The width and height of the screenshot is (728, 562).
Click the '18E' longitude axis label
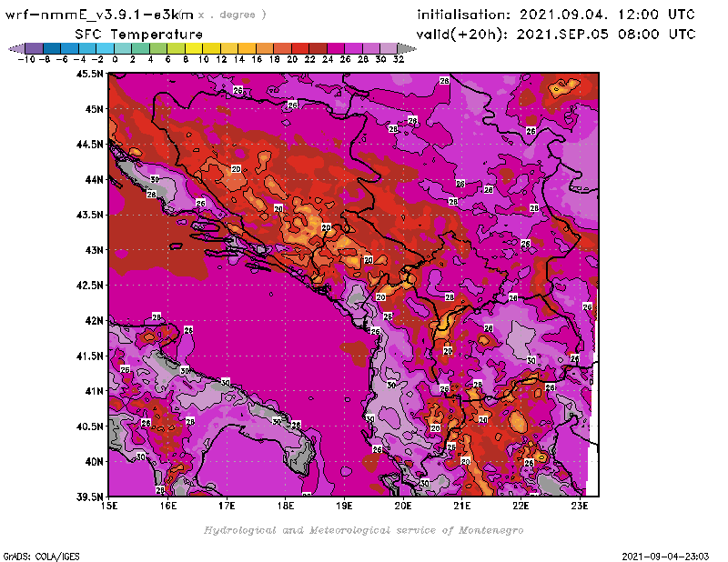point(286,506)
